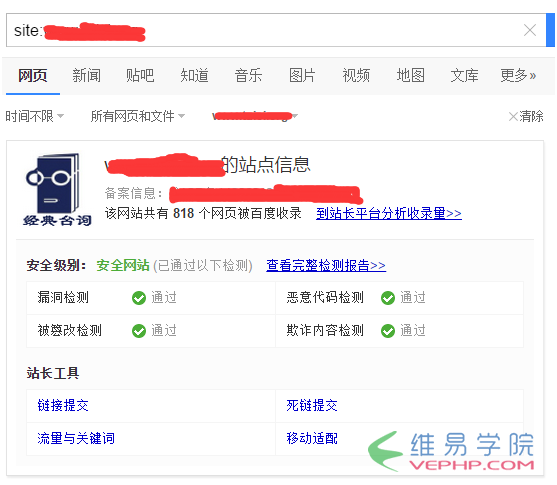Open the 文库 tab

pos(464,75)
